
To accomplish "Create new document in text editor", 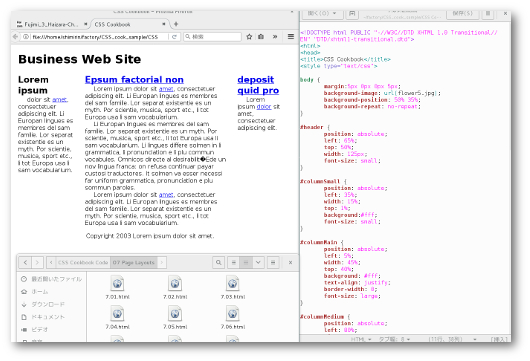I will pyautogui.click(x=352, y=14).
